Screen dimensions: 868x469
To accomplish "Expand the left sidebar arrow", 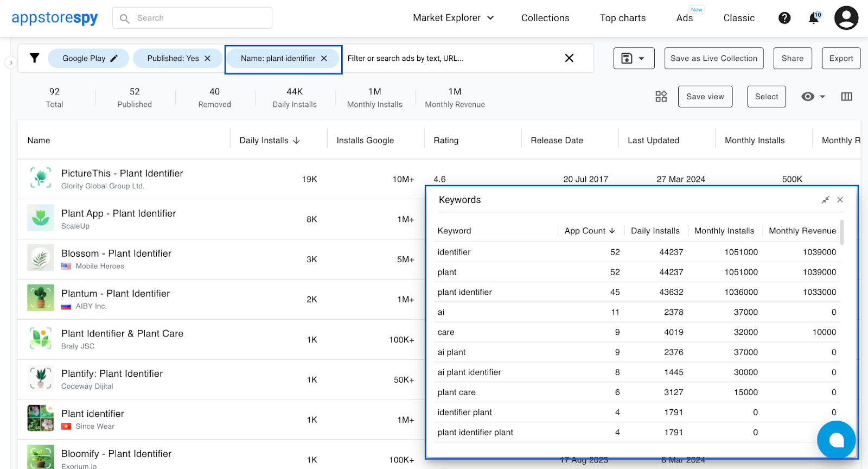I will [11, 62].
